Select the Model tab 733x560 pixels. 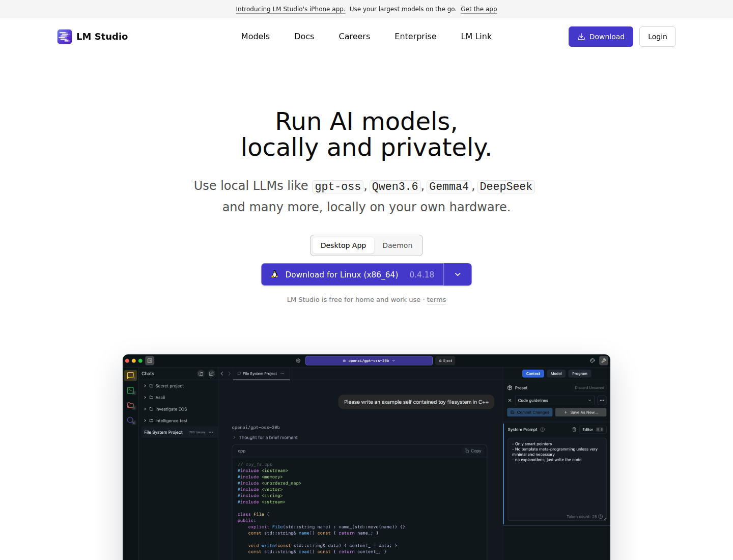click(x=556, y=374)
